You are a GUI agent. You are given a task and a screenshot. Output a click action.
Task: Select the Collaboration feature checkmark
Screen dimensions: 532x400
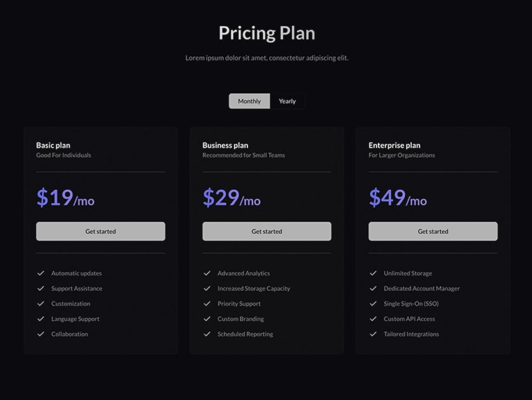point(41,334)
